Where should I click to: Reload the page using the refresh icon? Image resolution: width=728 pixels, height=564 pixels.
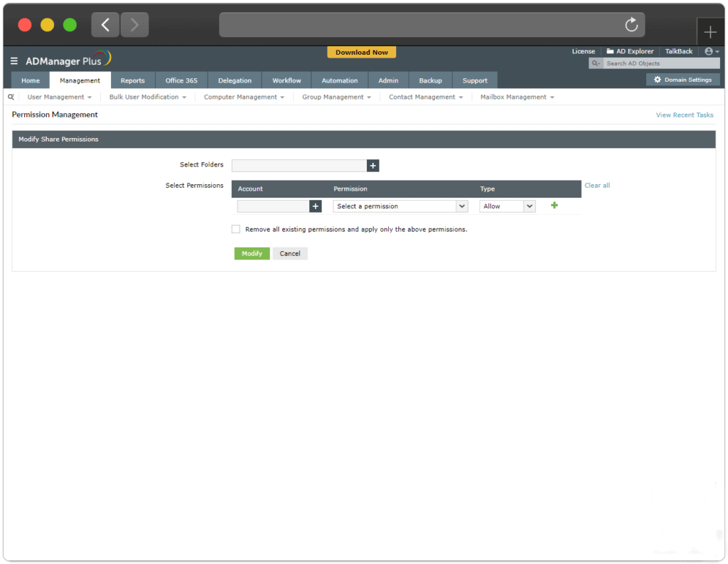click(631, 25)
